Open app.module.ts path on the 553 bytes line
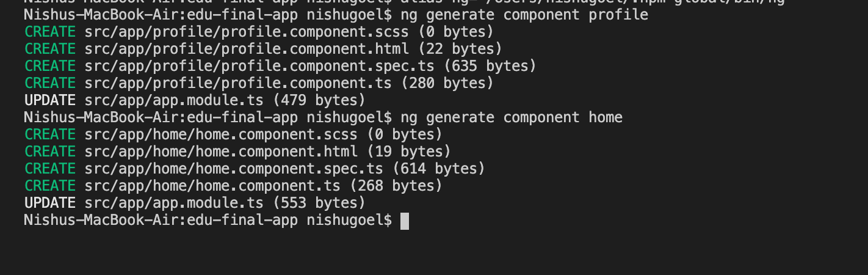The height and width of the screenshot is (275, 868). [174, 203]
